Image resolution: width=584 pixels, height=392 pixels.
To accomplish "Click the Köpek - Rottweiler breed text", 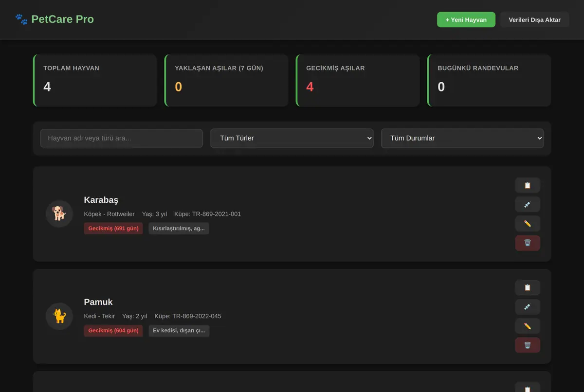I will 109,214.
